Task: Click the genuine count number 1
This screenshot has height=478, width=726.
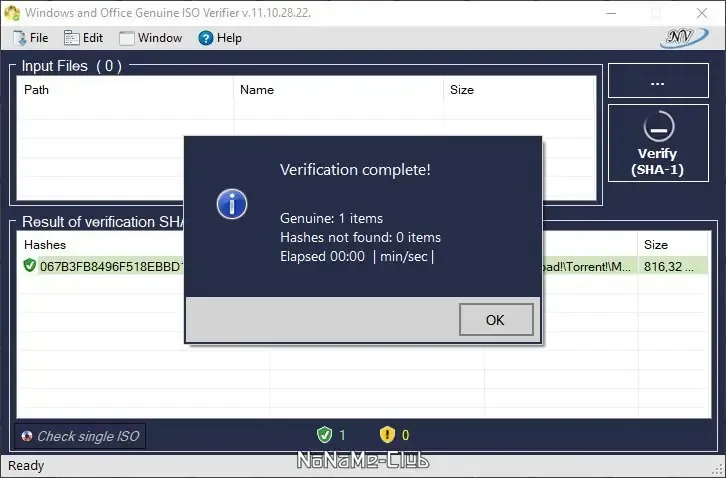Action: pyautogui.click(x=342, y=435)
